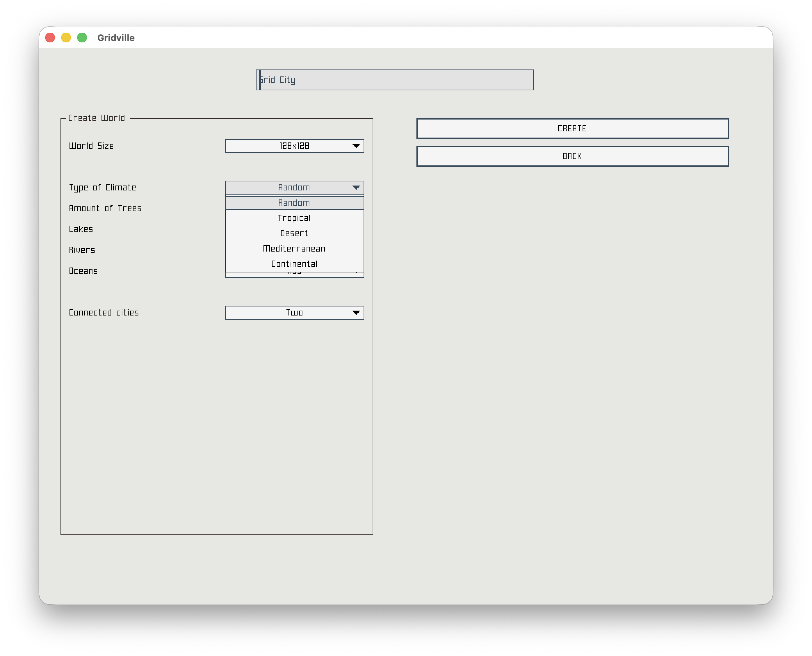The width and height of the screenshot is (812, 656).
Task: Minimize the Gridville window
Action: click(66, 38)
